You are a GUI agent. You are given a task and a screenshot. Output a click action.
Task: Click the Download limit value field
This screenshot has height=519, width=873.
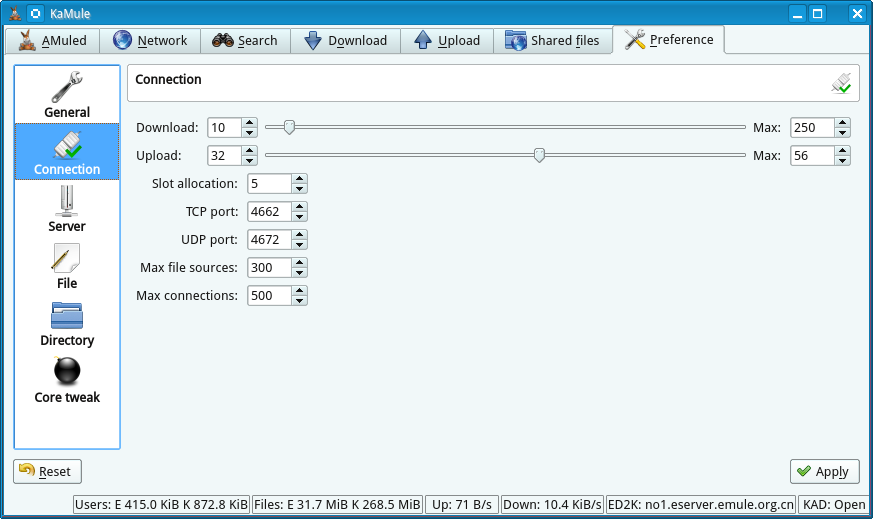pyautogui.click(x=224, y=128)
